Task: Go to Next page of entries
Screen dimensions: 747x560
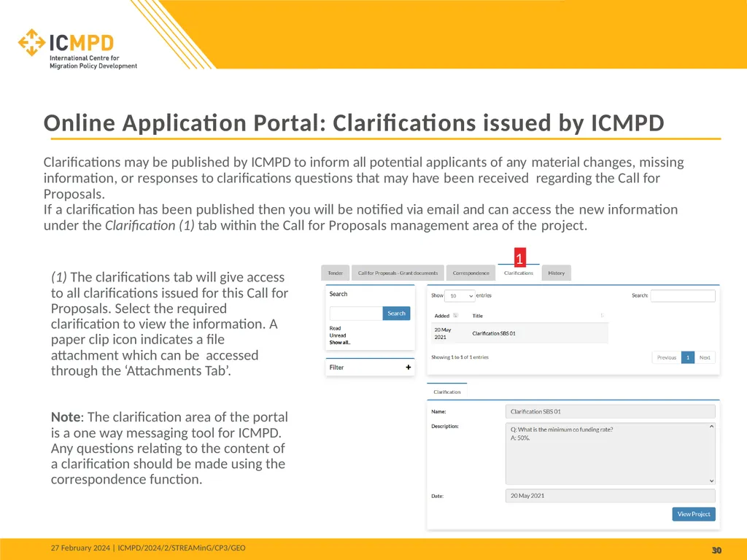Action: coord(705,357)
